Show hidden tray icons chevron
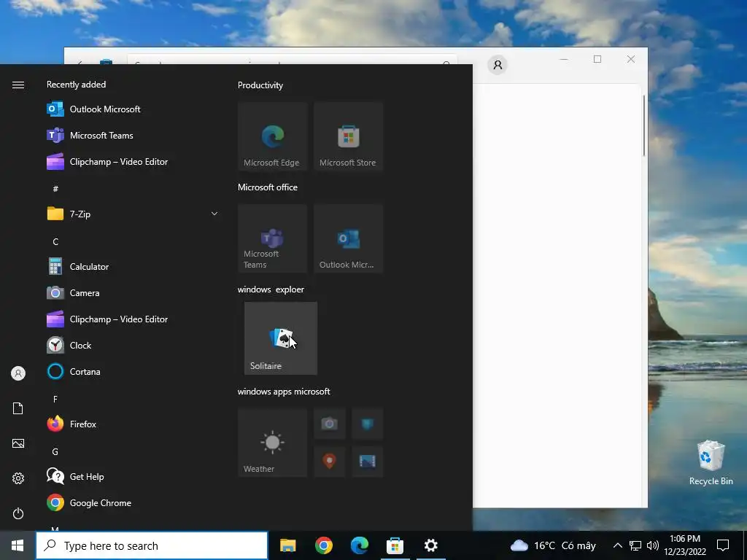The height and width of the screenshot is (560, 747). click(617, 545)
